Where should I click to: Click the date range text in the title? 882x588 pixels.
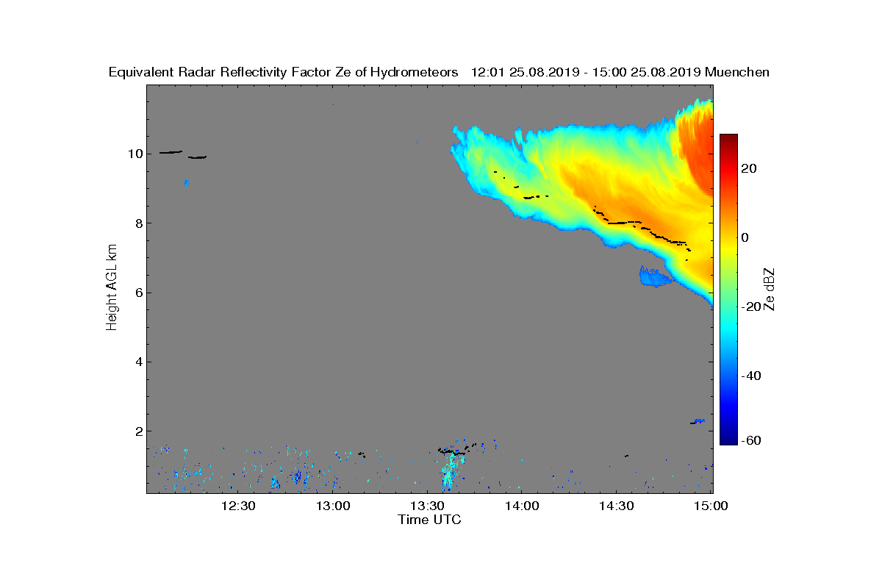coord(585,72)
